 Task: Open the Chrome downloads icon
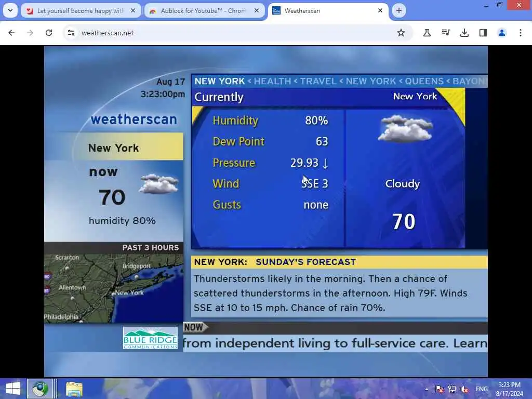pyautogui.click(x=464, y=33)
